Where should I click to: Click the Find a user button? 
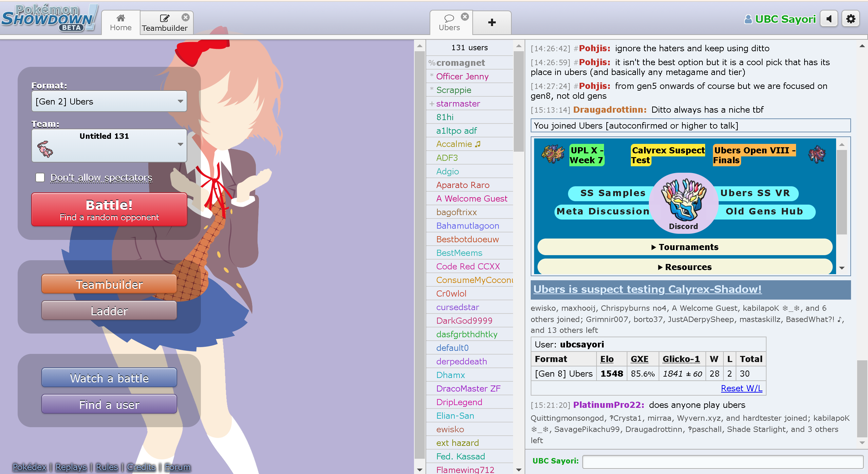click(x=109, y=404)
